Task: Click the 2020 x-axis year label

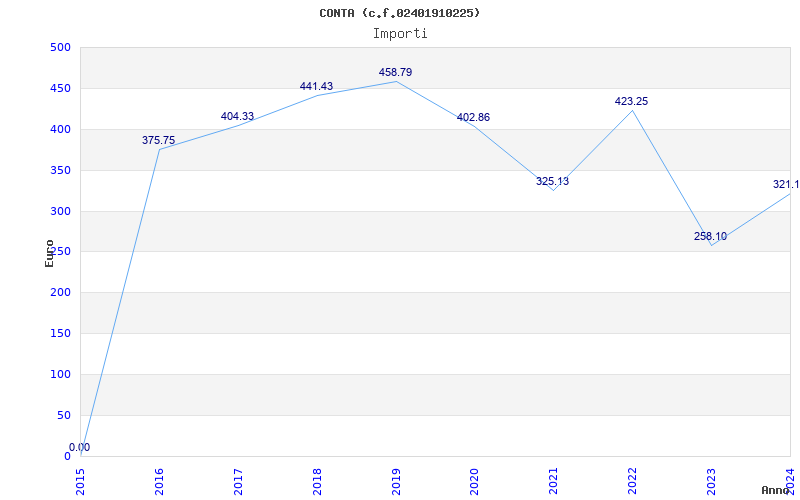Action: pos(474,481)
